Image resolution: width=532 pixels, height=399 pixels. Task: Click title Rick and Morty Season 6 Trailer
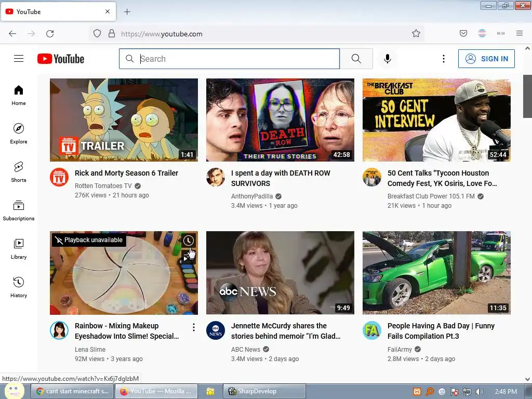(127, 173)
